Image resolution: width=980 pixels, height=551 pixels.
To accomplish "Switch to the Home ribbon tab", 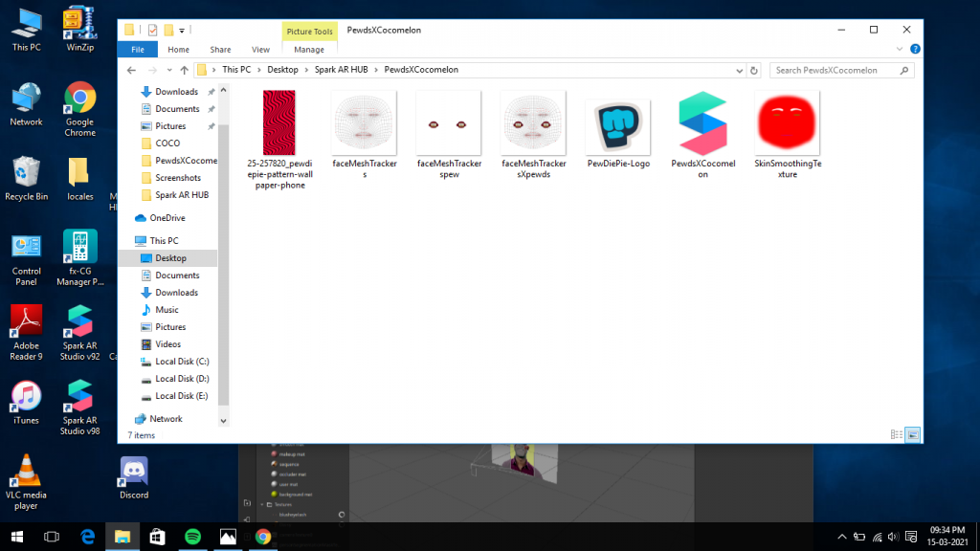I will (178, 50).
